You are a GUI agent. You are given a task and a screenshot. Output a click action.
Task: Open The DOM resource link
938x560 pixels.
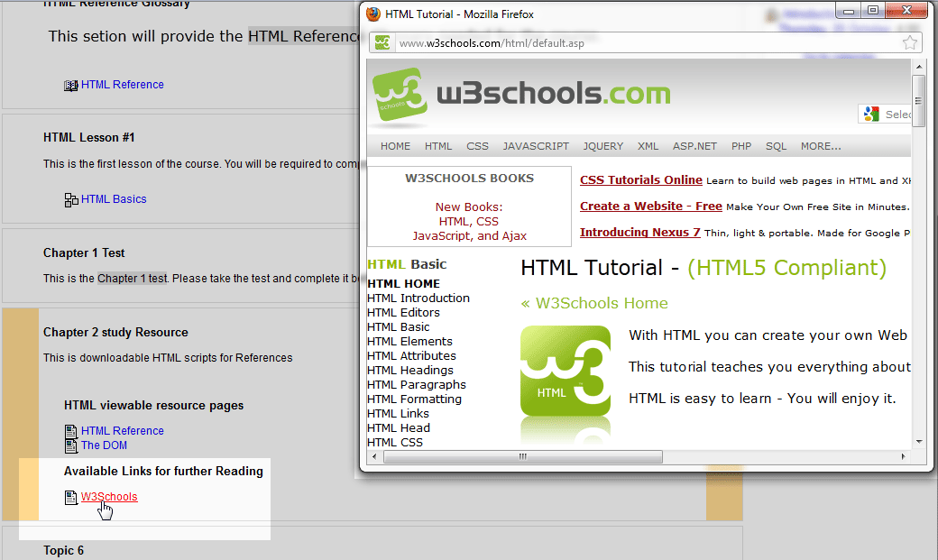[104, 445]
